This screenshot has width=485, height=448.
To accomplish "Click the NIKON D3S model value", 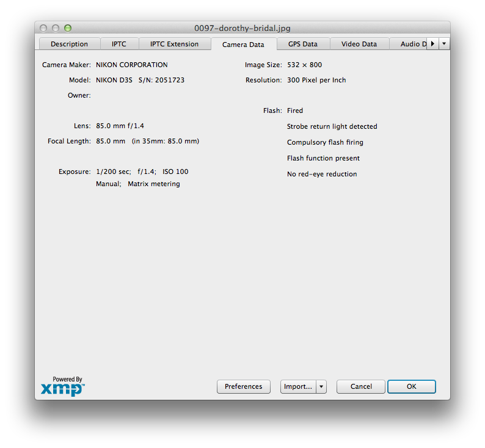I will [114, 80].
